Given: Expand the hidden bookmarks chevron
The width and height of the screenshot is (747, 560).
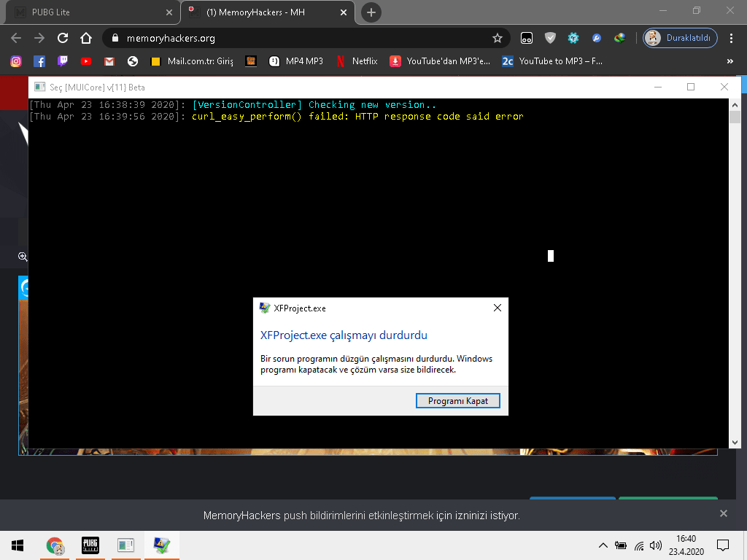Looking at the screenshot, I should click(729, 61).
